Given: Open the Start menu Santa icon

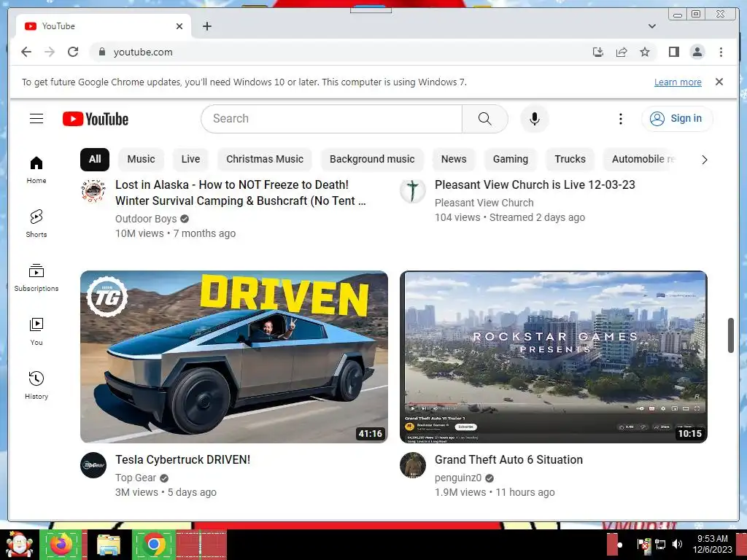Looking at the screenshot, I should (19, 545).
